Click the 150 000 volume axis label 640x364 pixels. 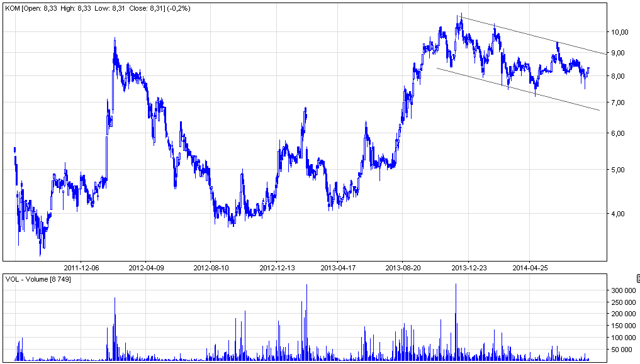623,326
